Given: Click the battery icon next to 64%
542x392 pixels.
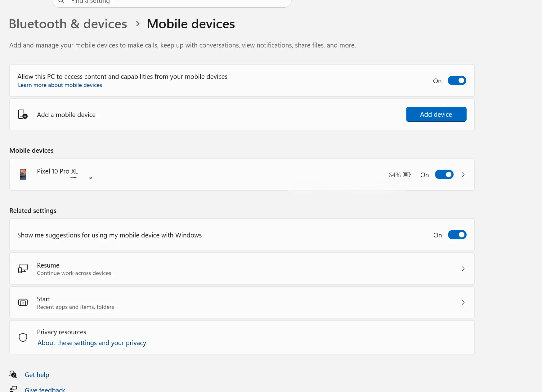Looking at the screenshot, I should point(407,175).
